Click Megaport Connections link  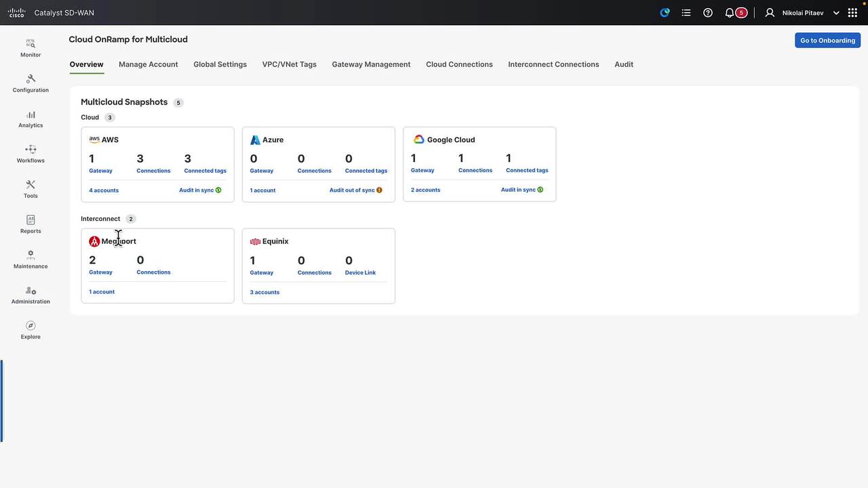pos(153,272)
